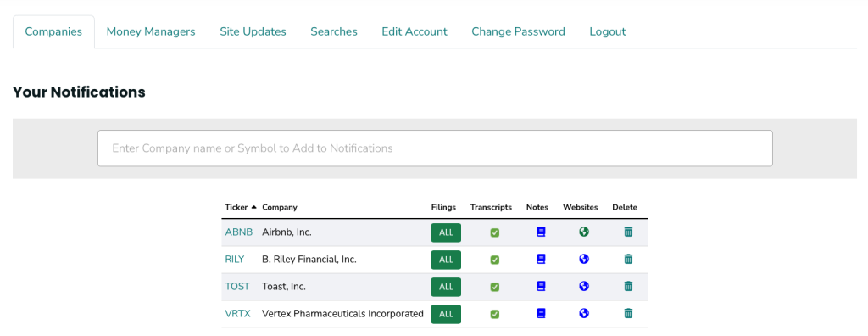The image size is (868, 336).
Task: Click the Logout tab
Action: 607,31
